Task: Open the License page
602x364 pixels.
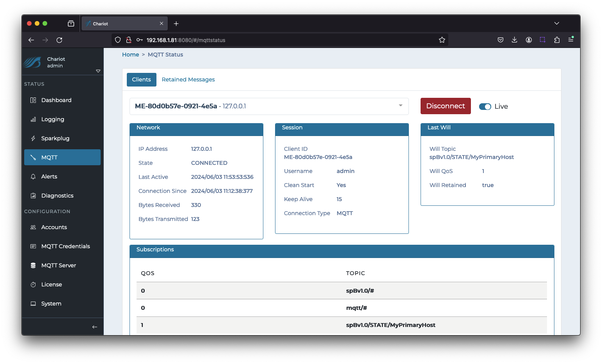Action: (62, 284)
